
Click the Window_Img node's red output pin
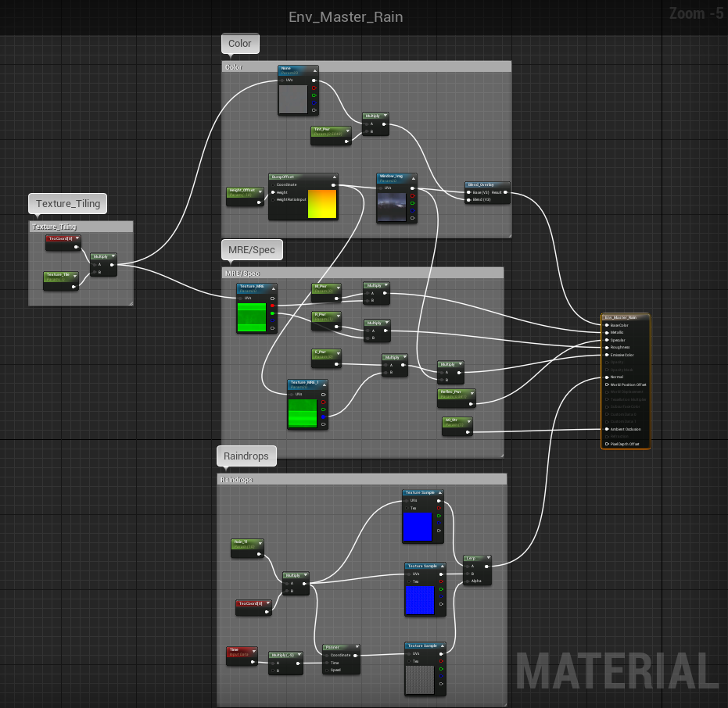pos(412,196)
